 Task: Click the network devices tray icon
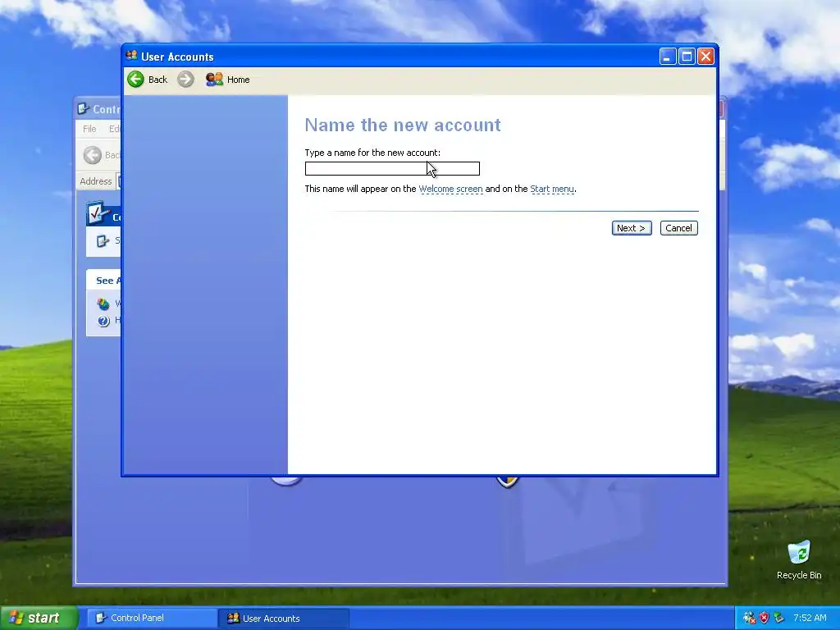tap(779, 618)
